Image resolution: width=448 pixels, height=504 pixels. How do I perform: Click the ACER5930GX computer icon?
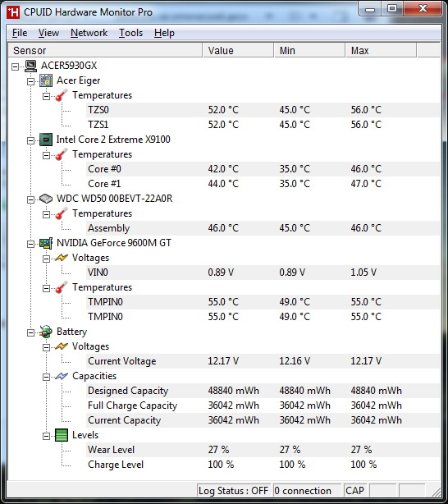click(31, 66)
